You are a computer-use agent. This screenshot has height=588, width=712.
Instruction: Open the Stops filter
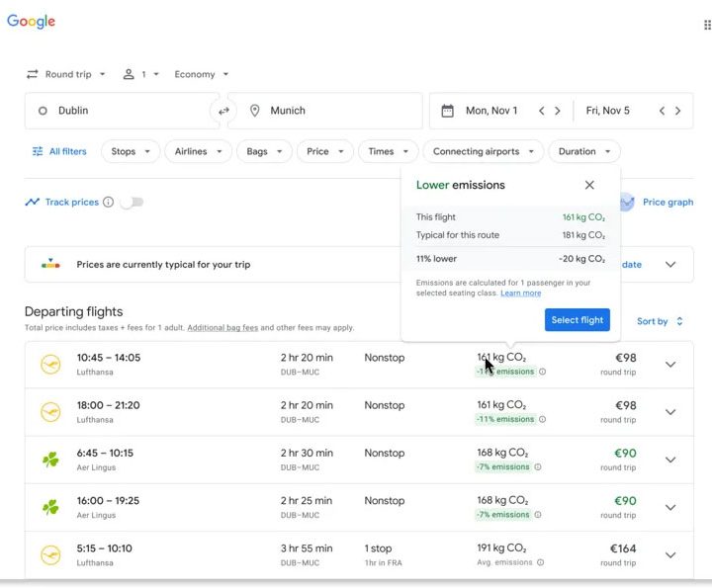(131, 151)
